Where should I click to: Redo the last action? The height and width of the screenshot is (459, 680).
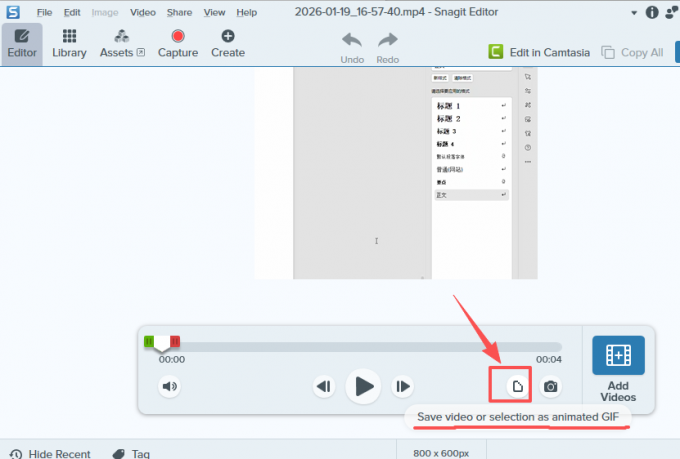387,48
